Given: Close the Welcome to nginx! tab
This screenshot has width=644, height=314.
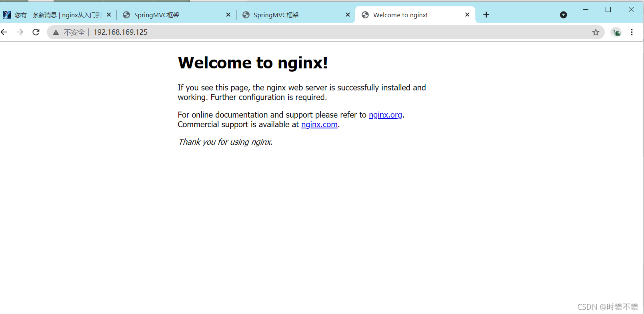Looking at the screenshot, I should [x=467, y=15].
